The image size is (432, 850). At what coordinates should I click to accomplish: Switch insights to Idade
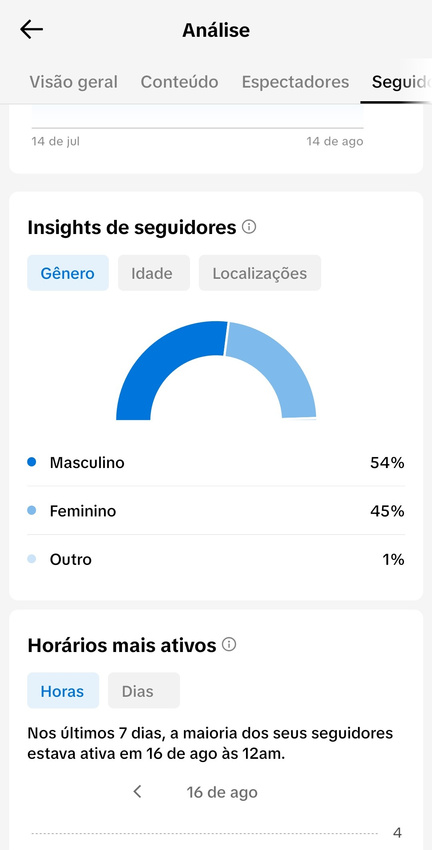(x=154, y=273)
